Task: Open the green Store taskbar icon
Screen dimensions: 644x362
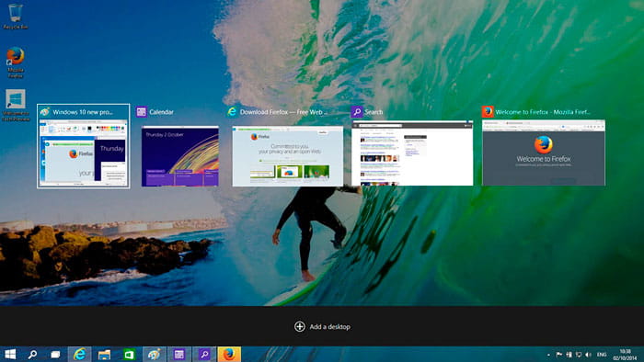Action: pos(129,355)
